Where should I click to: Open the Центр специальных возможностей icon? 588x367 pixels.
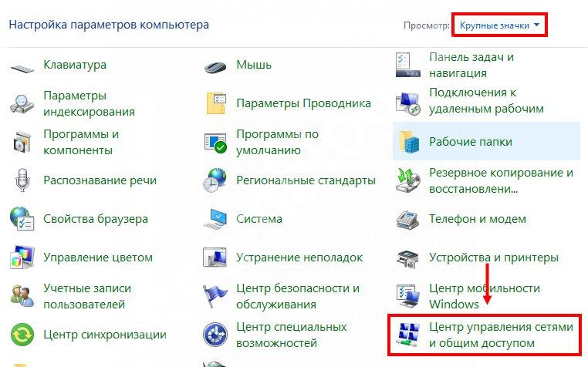pyautogui.click(x=215, y=335)
